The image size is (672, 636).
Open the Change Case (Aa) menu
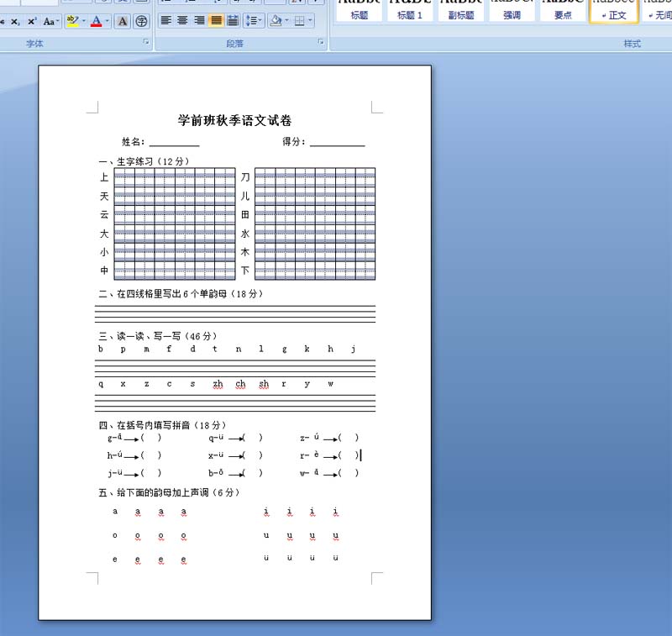click(51, 22)
